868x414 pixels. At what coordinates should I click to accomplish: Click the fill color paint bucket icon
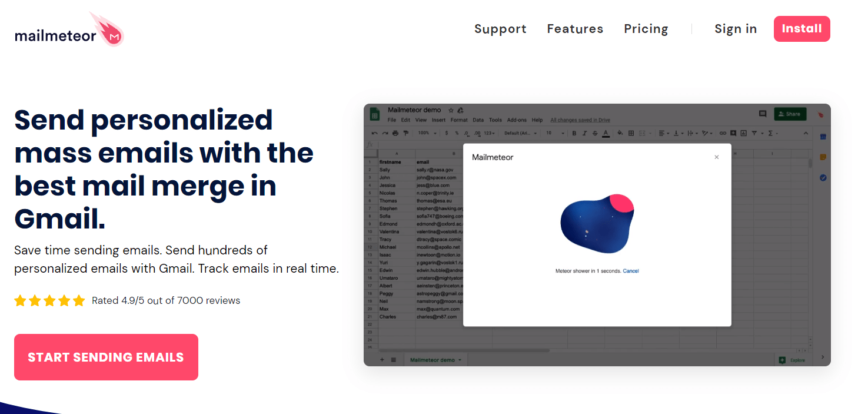[620, 133]
